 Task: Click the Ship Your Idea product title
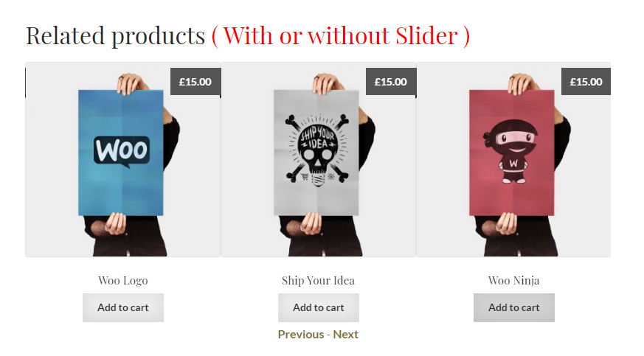pyautogui.click(x=318, y=281)
